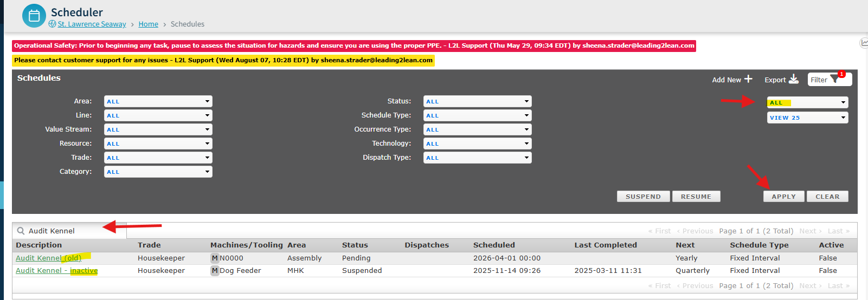Expand the Value Stream dropdown
The height and width of the screenshot is (300, 868).
158,129
